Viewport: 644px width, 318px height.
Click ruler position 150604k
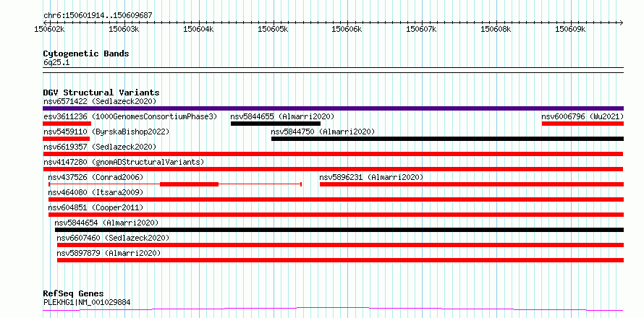tap(198, 30)
